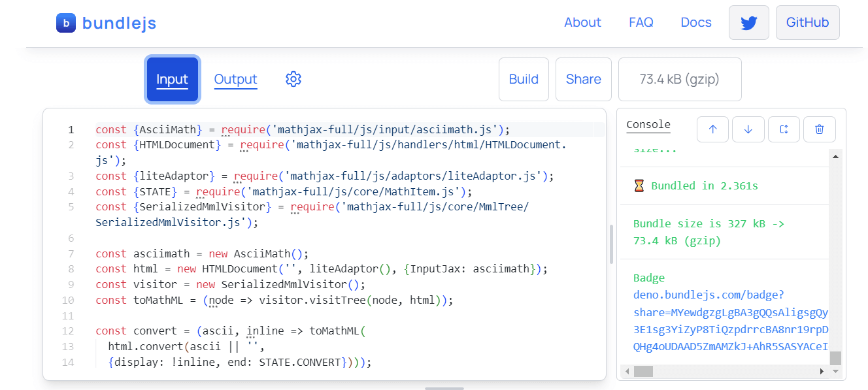Viewport: 868px width, 390px height.
Task: Click line number 12 in editor
Action: tap(68, 331)
